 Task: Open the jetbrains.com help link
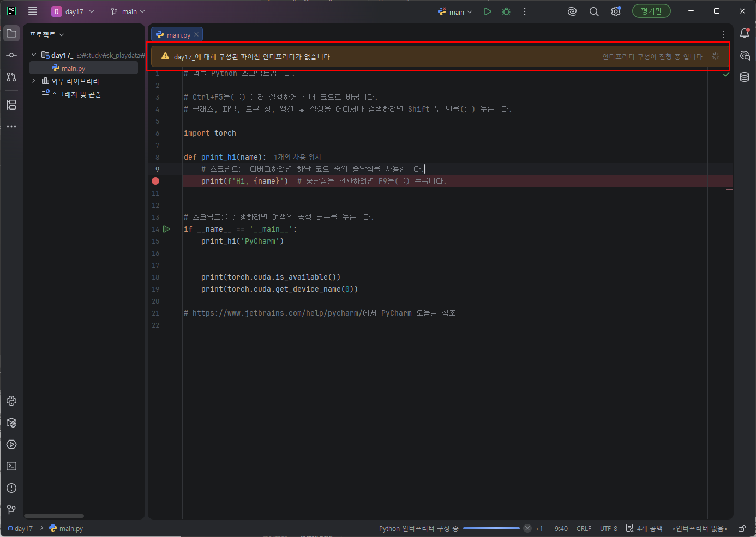point(277,313)
